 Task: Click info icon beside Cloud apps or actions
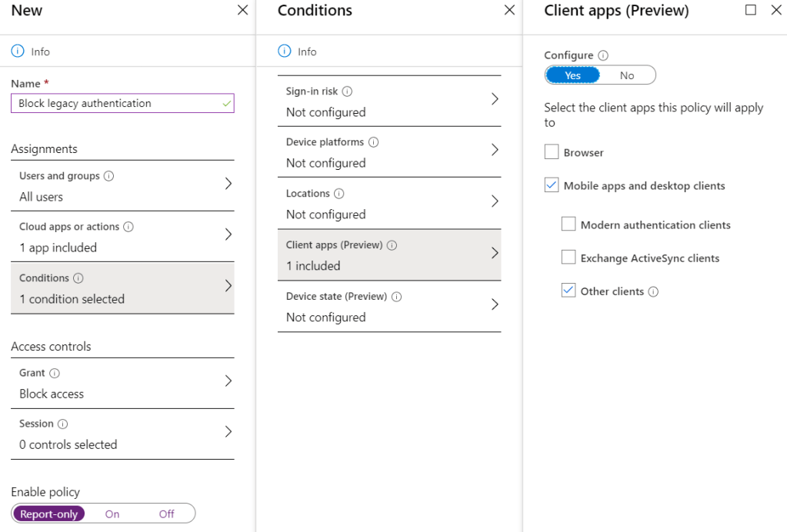[128, 227]
